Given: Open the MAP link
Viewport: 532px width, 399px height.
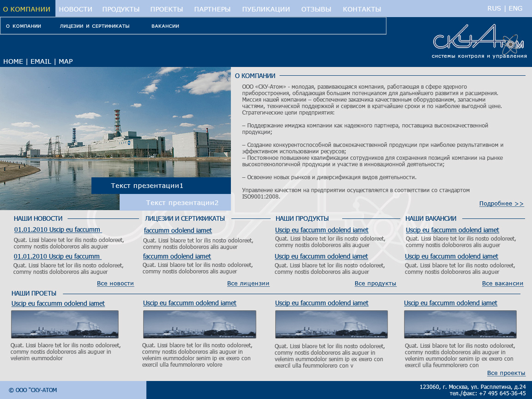Looking at the screenshot, I should [x=66, y=61].
